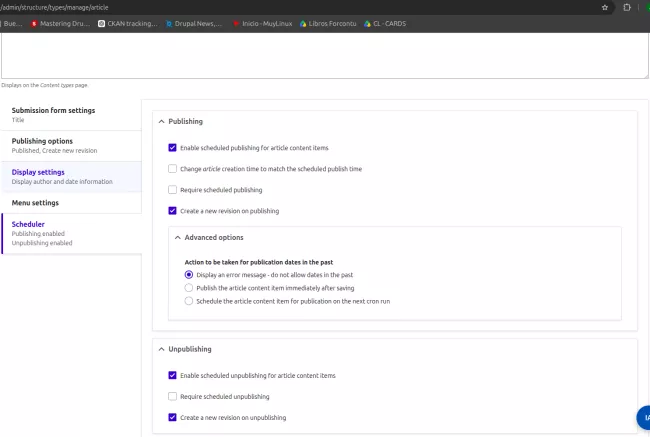Viewport: 650px width, 437px height.
Task: Switch to Display settings tab
Action: point(71,177)
